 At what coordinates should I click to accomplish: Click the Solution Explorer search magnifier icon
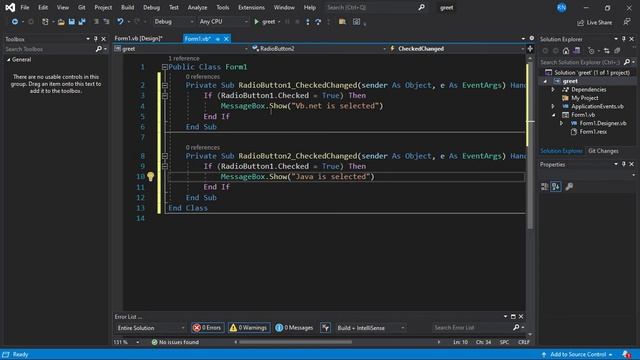click(627, 62)
